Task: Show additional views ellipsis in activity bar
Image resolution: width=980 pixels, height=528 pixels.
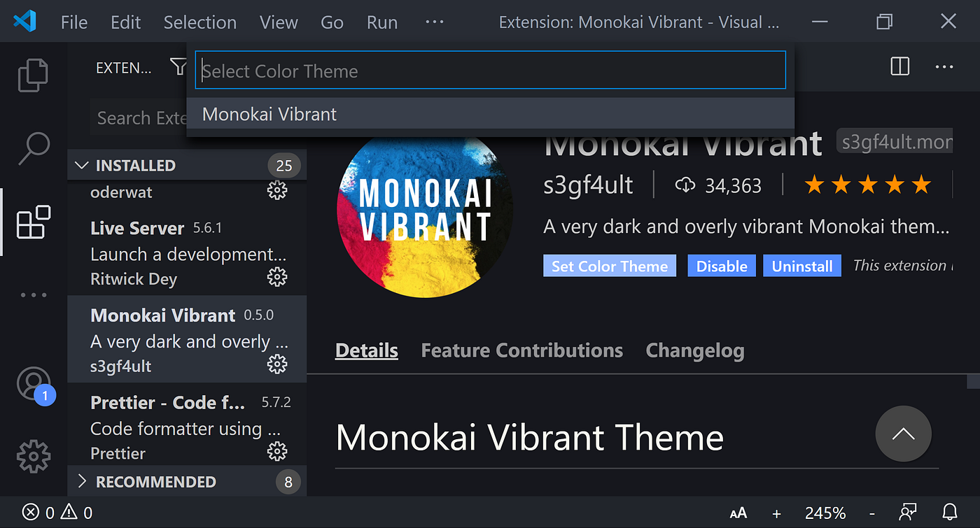Action: pyautogui.click(x=34, y=295)
